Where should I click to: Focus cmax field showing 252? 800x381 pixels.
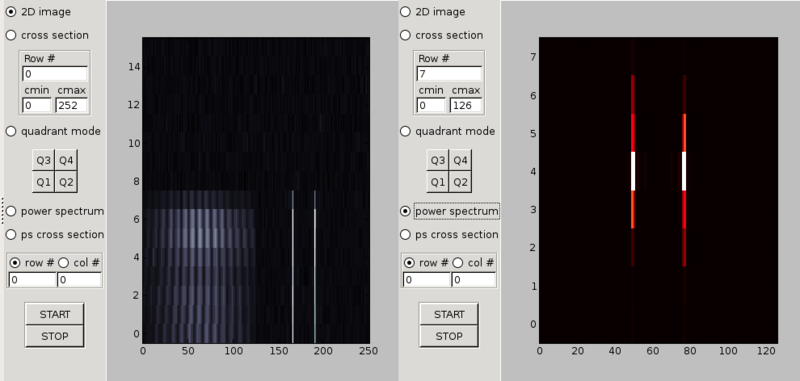tap(71, 106)
